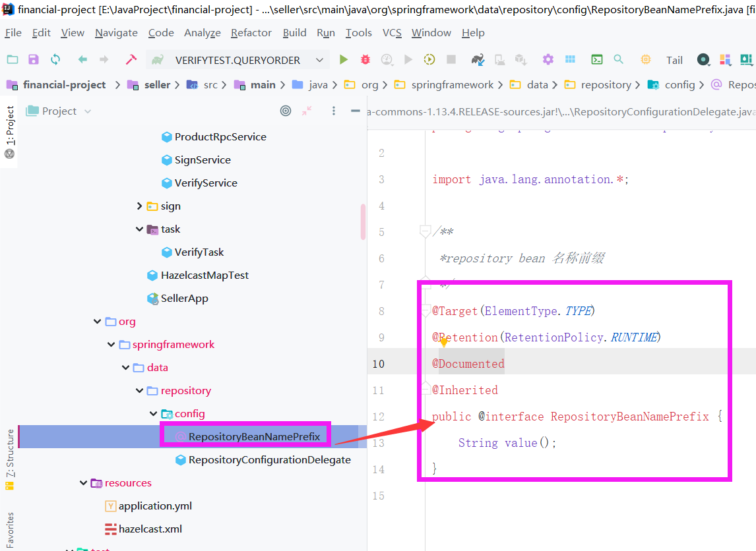Open Settings via the gear icon
This screenshot has height=551, width=756.
tap(548, 59)
